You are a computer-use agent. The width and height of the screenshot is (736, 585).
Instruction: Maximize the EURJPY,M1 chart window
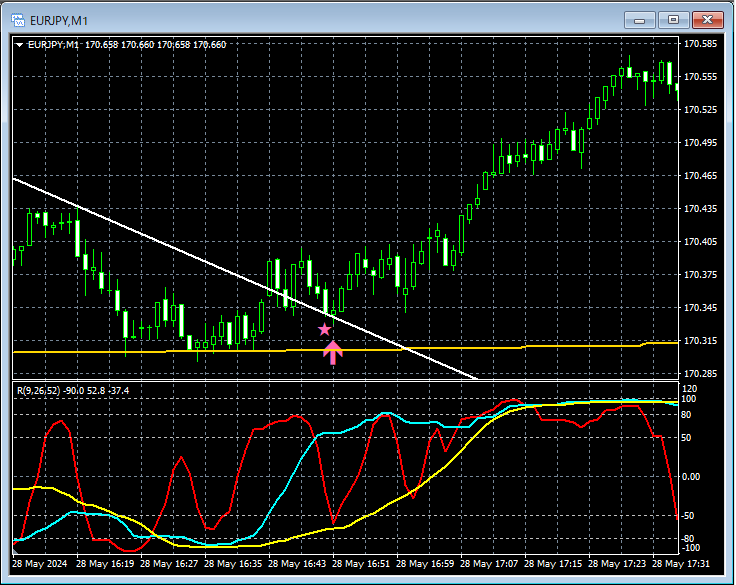click(x=673, y=20)
